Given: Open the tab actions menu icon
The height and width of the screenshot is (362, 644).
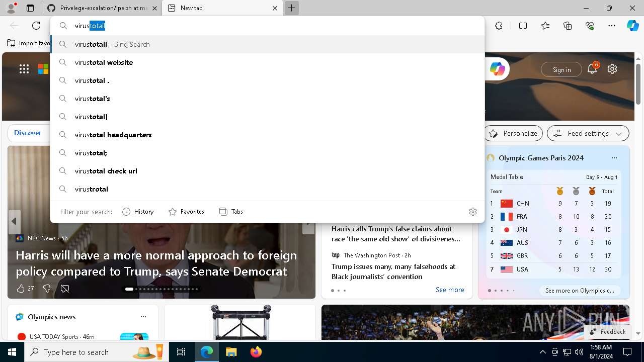Looking at the screenshot, I should pos(30,8).
